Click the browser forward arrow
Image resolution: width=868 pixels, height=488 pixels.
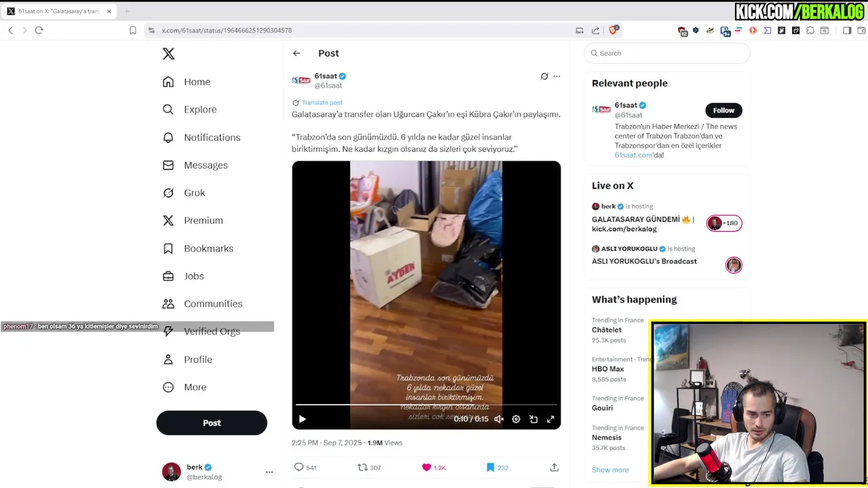click(x=24, y=30)
